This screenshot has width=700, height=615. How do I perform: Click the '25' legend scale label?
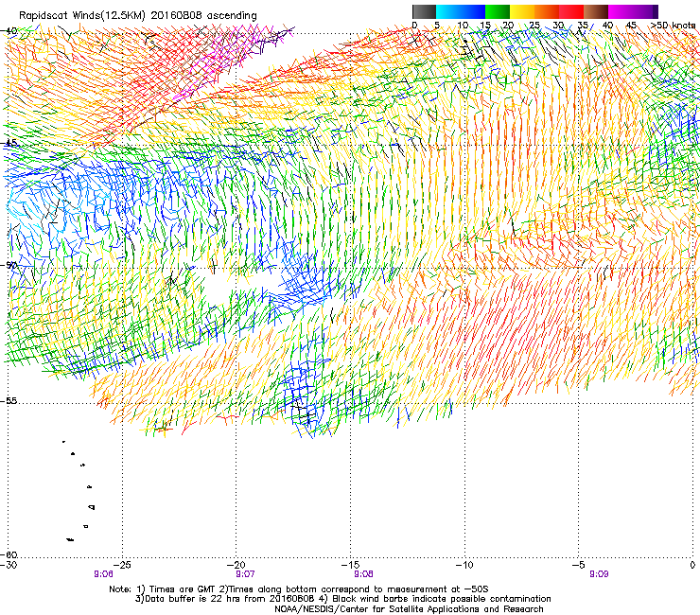pyautogui.click(x=534, y=26)
